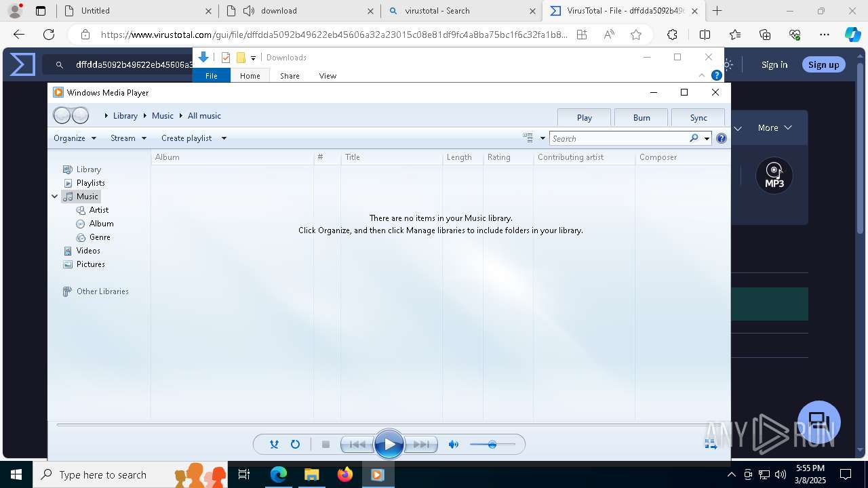The height and width of the screenshot is (488, 868).
Task: Open File Explorer from the taskbar
Action: coord(311,474)
